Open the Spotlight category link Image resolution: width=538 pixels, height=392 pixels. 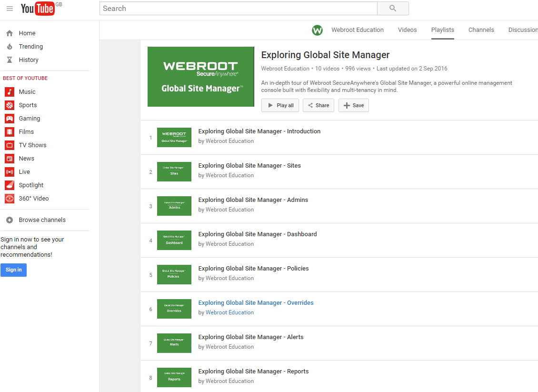pyautogui.click(x=31, y=185)
